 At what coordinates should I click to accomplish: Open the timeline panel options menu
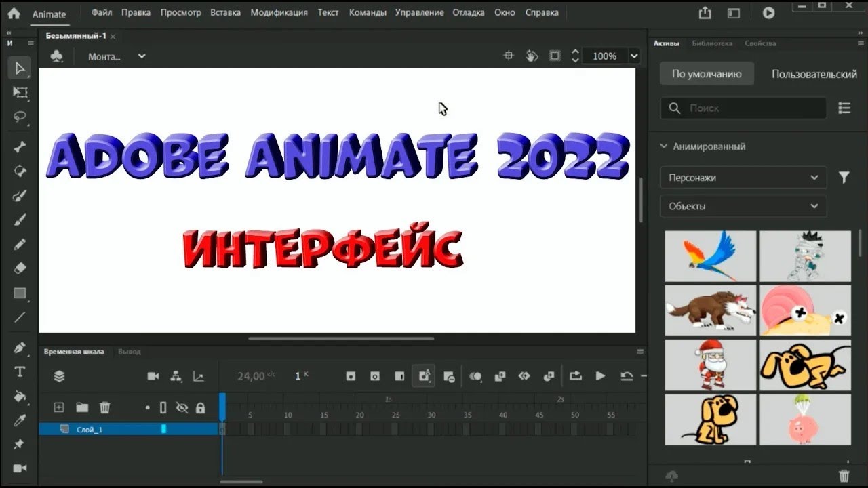(640, 352)
